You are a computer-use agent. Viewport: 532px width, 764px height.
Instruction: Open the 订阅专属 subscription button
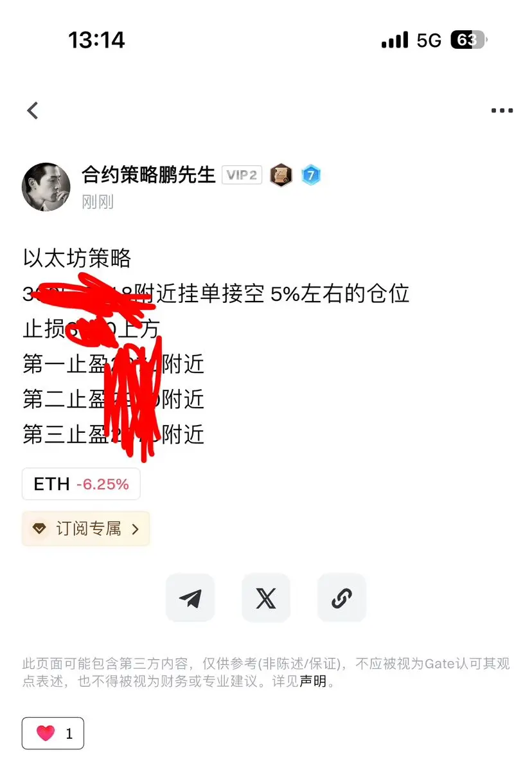(x=85, y=529)
